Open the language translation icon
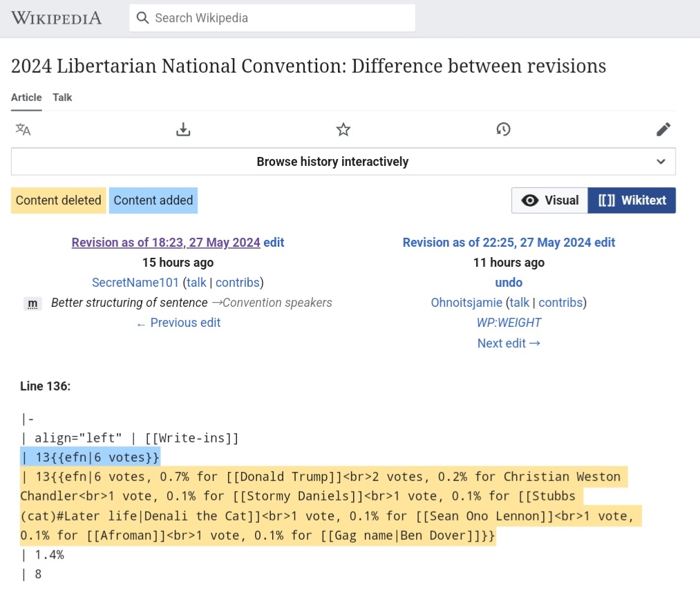 (x=23, y=129)
